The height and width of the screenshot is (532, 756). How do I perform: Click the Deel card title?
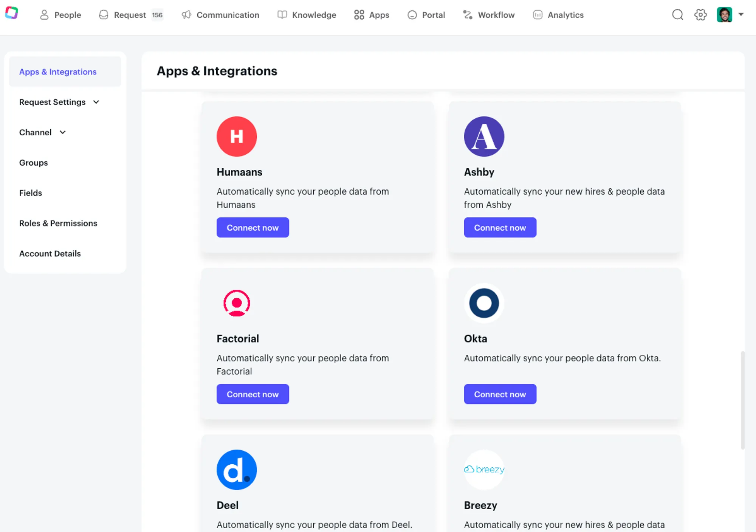[228, 505]
